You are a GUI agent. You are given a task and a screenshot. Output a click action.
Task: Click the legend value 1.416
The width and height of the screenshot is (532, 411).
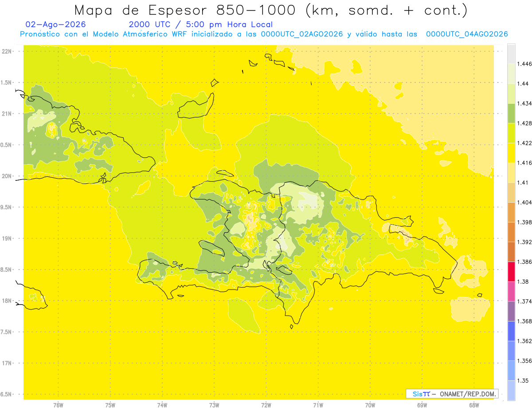(x=525, y=163)
